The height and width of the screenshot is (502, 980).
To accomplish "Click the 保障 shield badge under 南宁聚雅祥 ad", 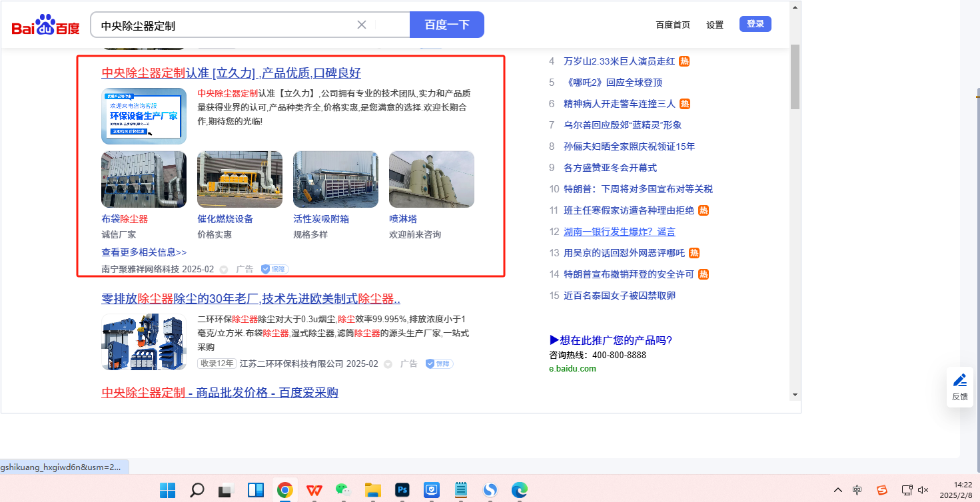I will (x=274, y=269).
